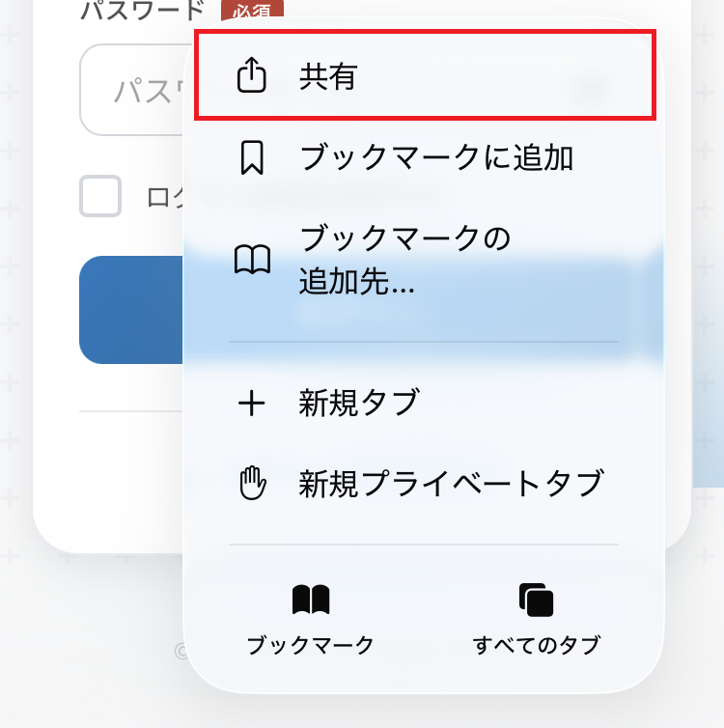724x728 pixels.
Task: Open ブックマークの追加先... option
Action: (x=425, y=260)
